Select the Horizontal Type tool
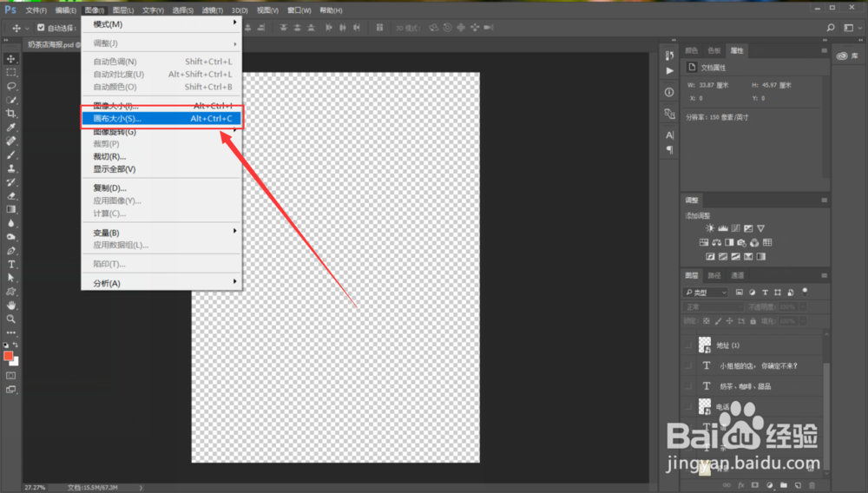Screen dimensions: 868x493 11,265
